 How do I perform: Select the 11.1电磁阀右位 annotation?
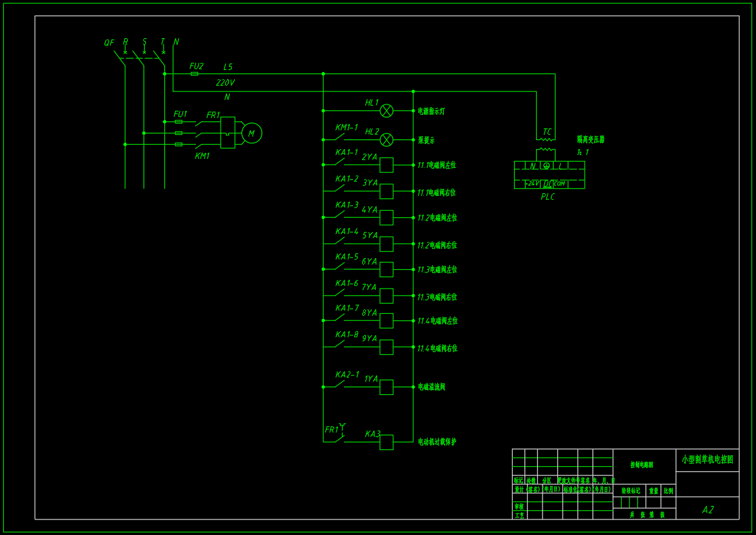click(x=437, y=193)
